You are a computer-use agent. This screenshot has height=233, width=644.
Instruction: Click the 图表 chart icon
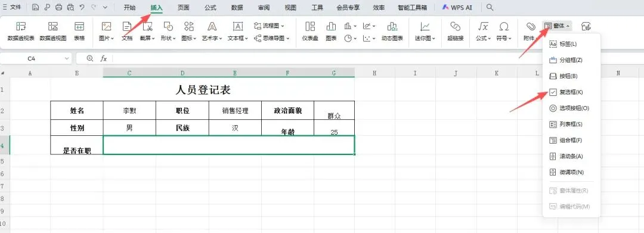(x=331, y=32)
